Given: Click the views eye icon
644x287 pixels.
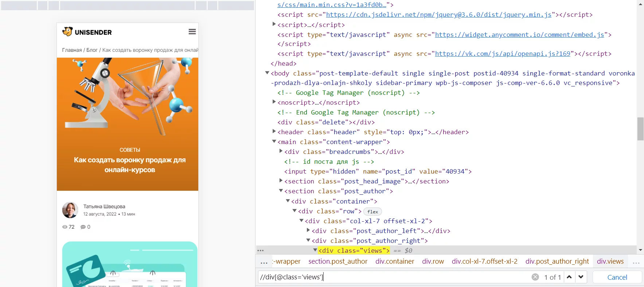Looking at the screenshot, I should point(65,227).
